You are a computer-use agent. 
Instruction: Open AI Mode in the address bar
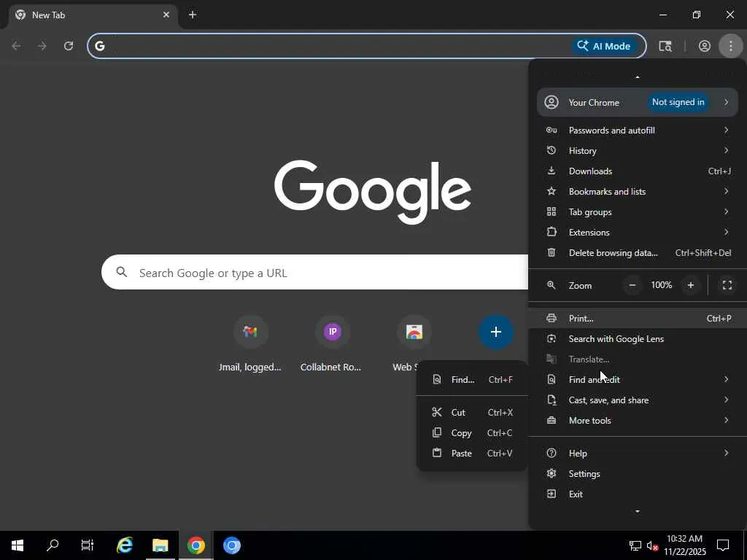tap(603, 46)
